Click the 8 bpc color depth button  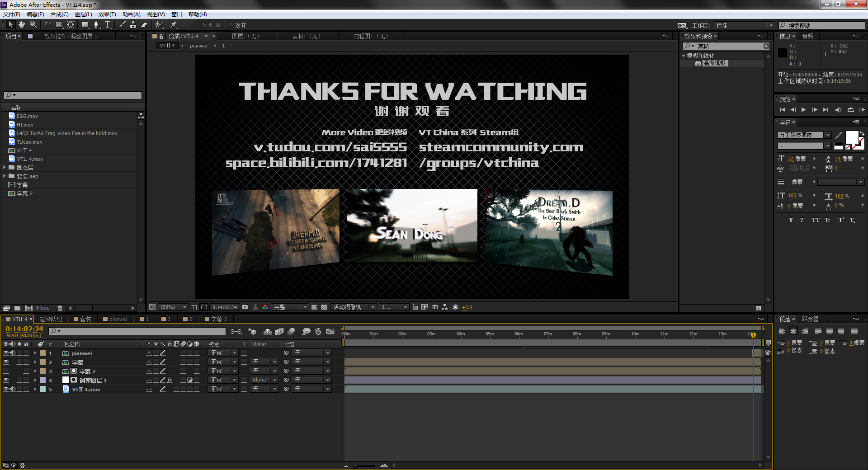pyautogui.click(x=42, y=308)
